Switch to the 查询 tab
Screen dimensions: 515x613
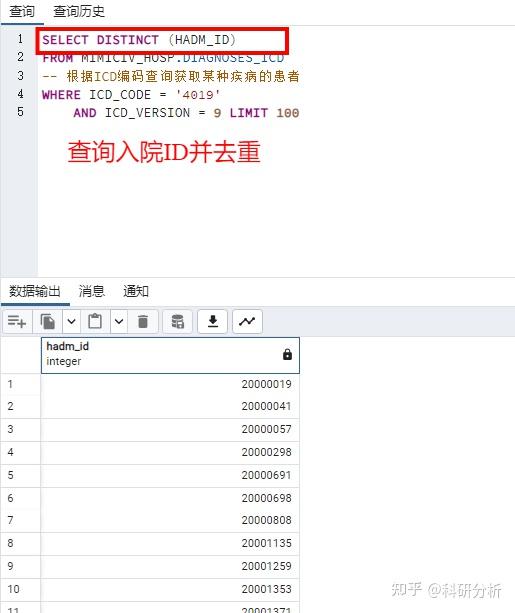pyautogui.click(x=22, y=11)
